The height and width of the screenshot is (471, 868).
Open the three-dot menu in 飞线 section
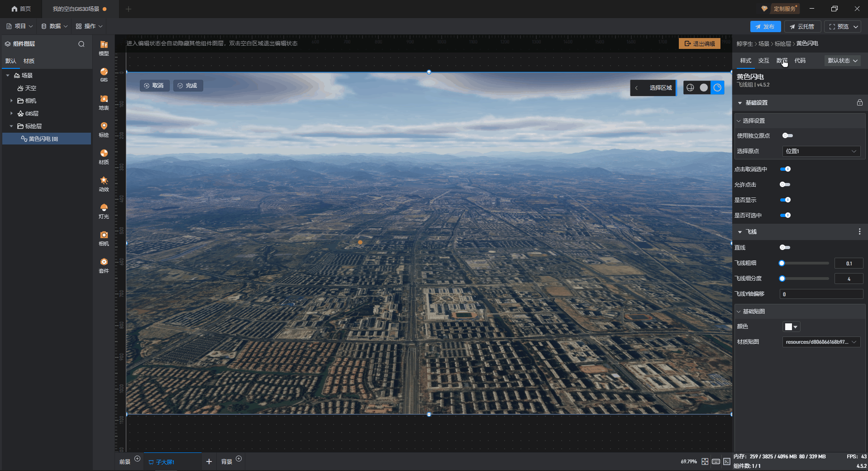(x=859, y=231)
